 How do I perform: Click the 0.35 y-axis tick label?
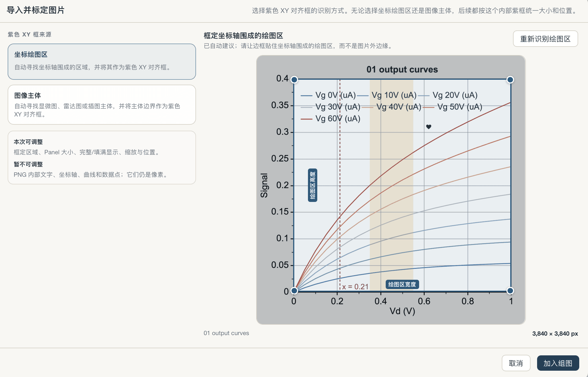coord(280,105)
